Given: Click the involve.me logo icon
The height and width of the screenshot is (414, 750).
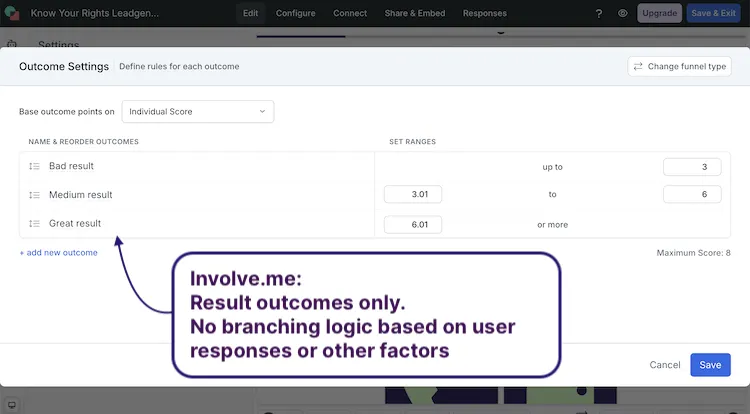Looking at the screenshot, I should click(12, 13).
